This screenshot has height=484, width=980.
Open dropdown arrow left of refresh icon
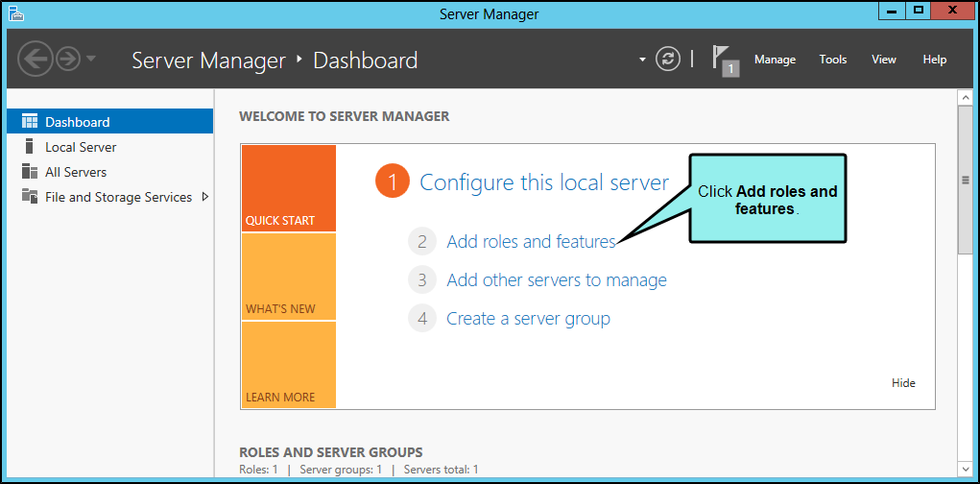pyautogui.click(x=642, y=60)
